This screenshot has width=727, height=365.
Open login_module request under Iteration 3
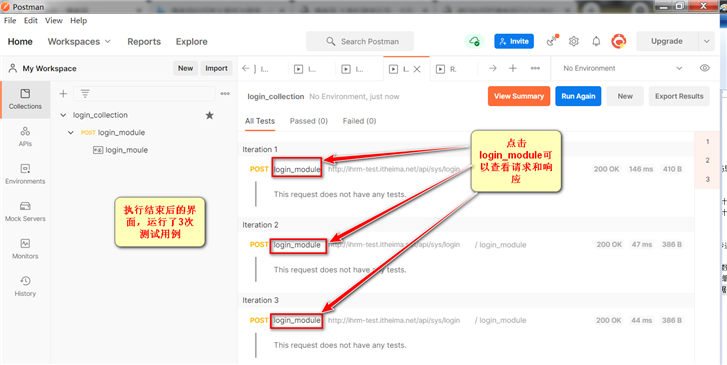tap(297, 320)
